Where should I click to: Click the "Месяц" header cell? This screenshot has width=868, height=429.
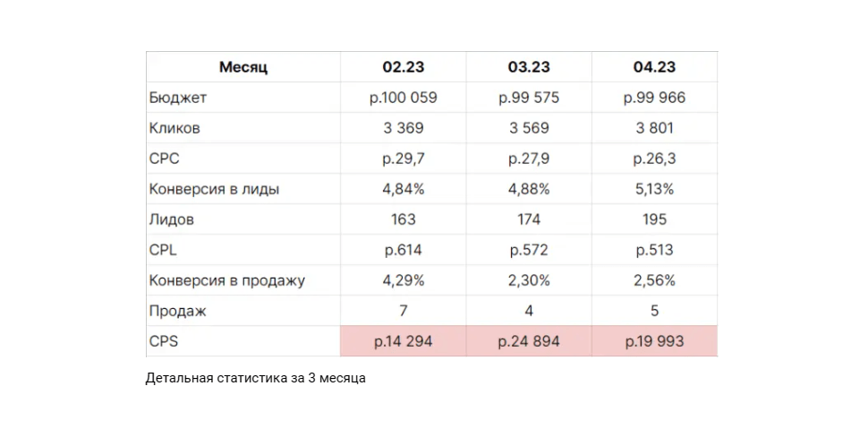pos(243,67)
